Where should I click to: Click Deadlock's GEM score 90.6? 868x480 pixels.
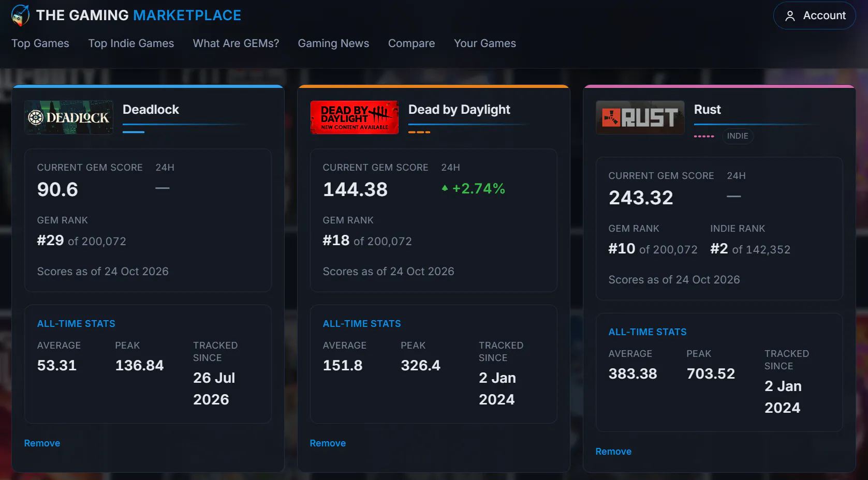57,189
